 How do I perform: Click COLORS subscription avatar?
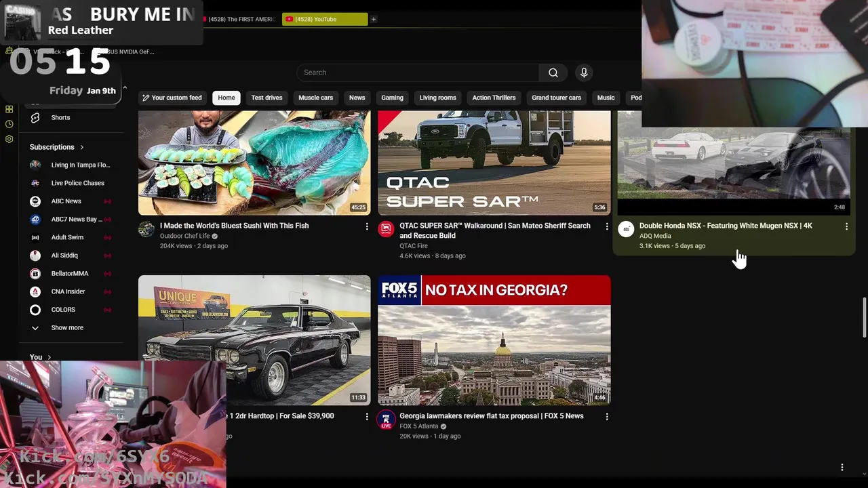(x=35, y=310)
